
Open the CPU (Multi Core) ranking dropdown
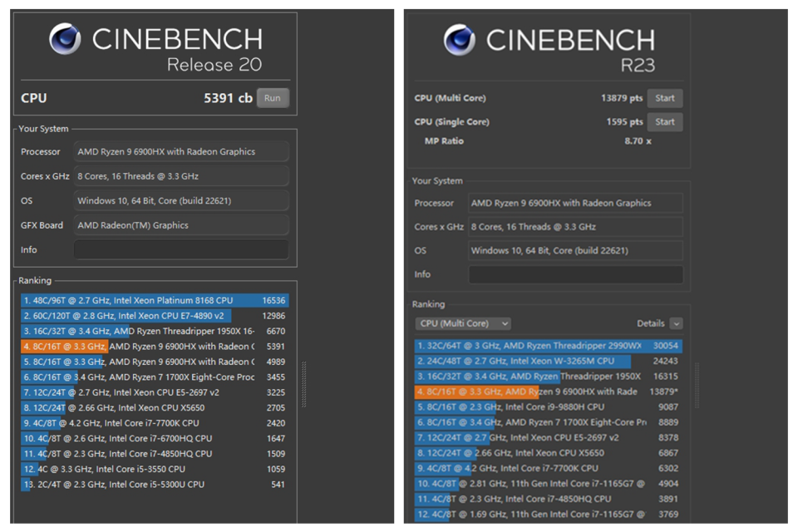point(463,324)
